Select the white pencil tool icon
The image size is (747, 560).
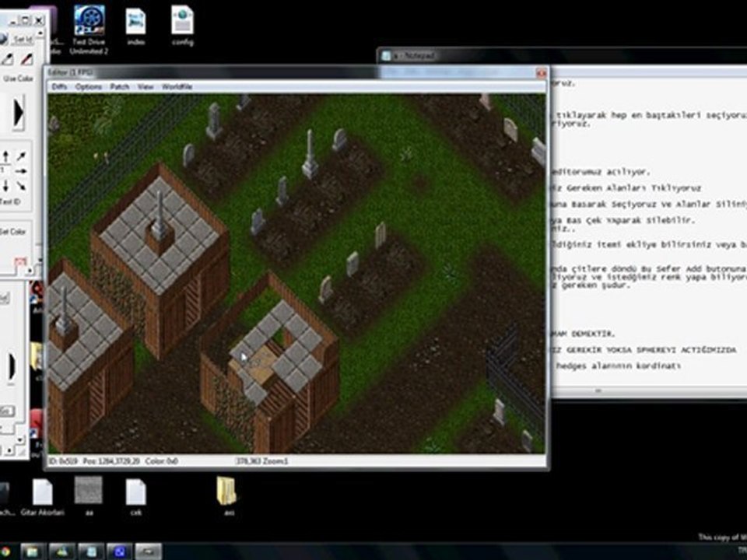point(8,60)
